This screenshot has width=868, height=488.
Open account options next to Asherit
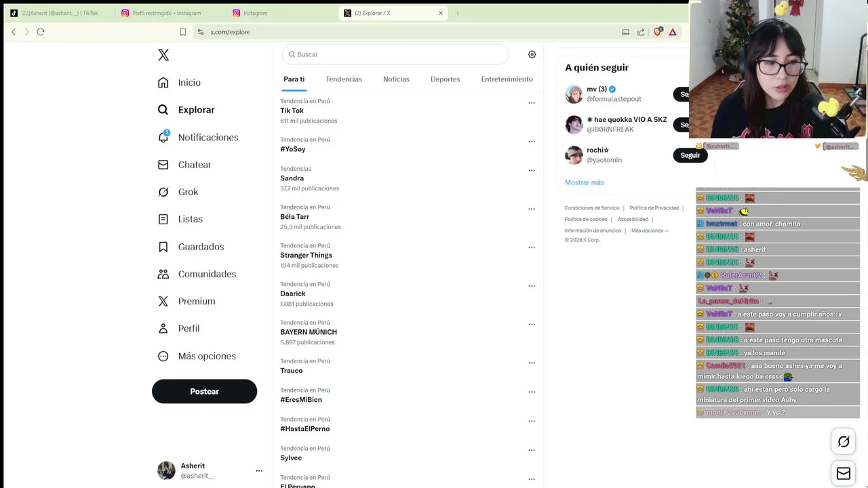coord(259,470)
